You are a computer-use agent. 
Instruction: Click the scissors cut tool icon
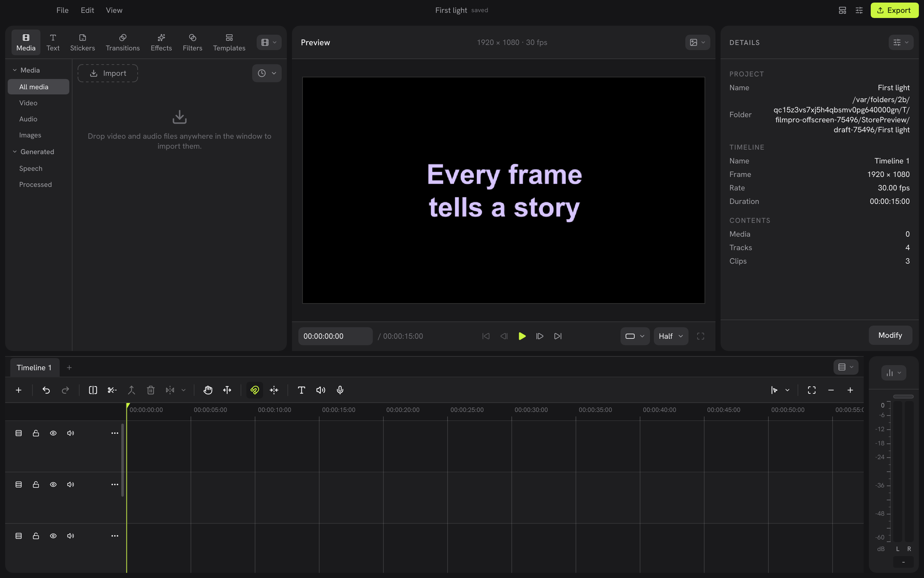[112, 390]
